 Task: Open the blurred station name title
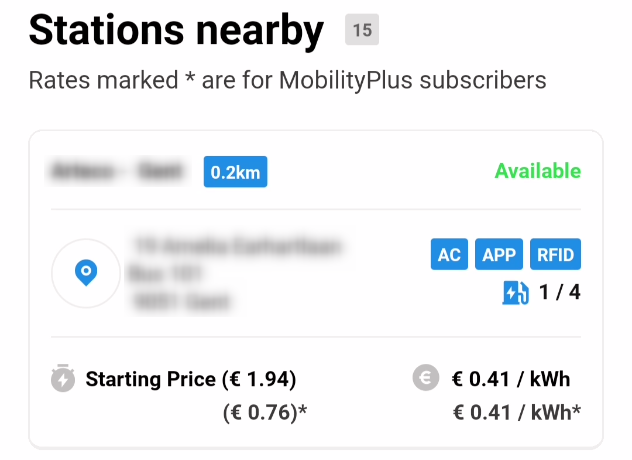pos(118,171)
